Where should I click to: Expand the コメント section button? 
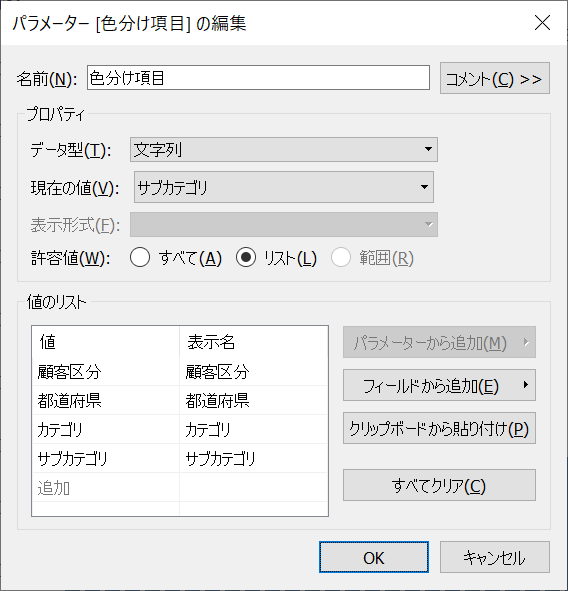(495, 78)
